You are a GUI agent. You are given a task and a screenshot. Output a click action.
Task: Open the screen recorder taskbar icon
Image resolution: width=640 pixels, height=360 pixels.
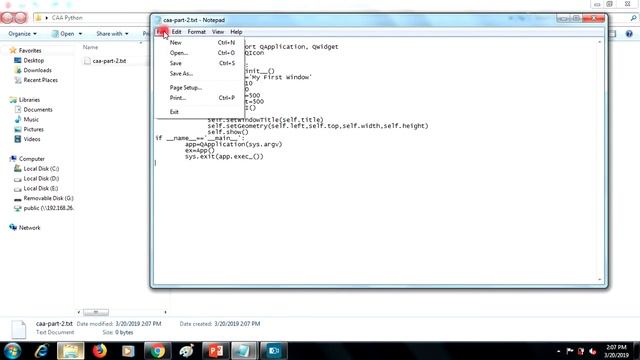click(273, 351)
